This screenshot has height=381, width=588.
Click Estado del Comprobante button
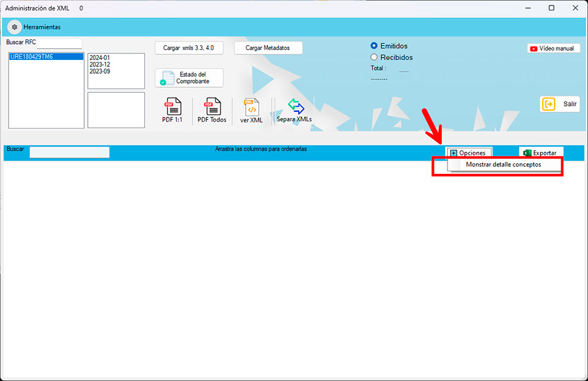click(x=189, y=78)
